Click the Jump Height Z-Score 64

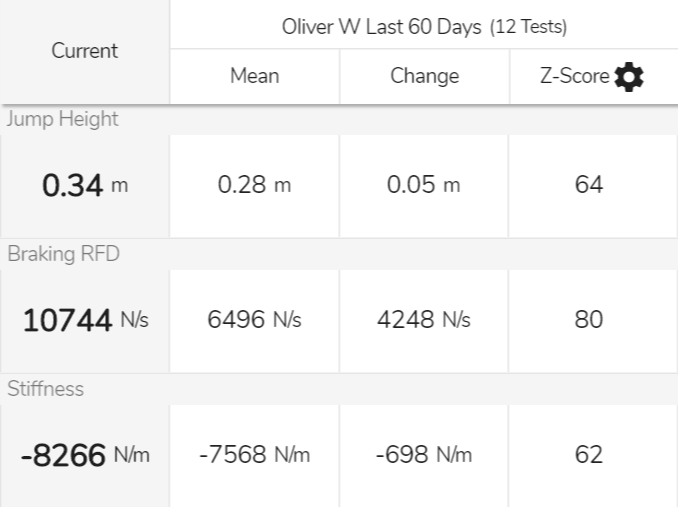[589, 185]
